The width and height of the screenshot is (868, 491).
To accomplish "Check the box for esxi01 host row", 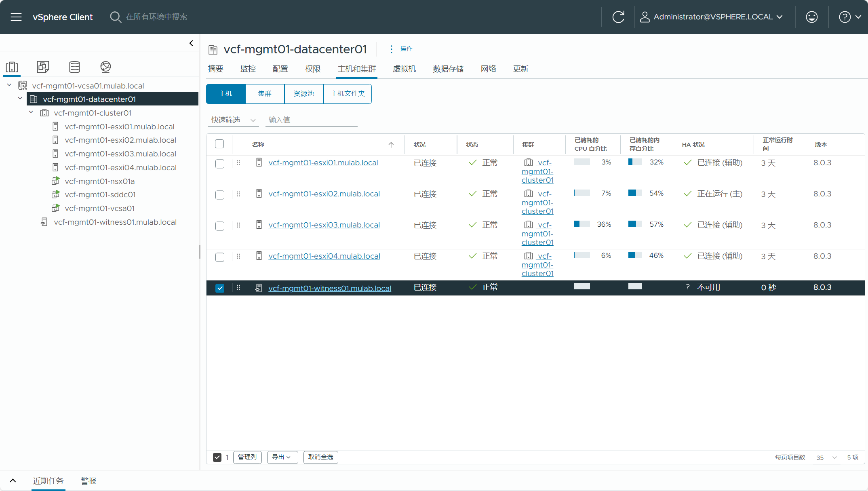I will (220, 164).
